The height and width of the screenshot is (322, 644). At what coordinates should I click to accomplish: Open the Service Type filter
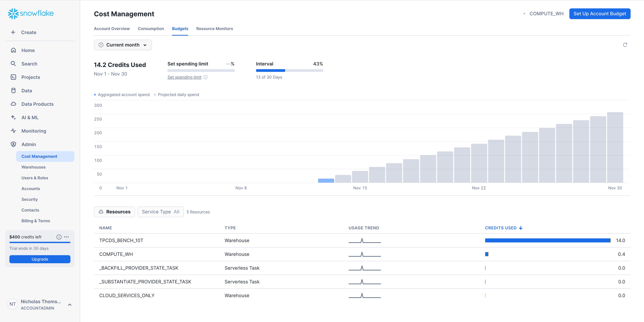[x=160, y=212]
